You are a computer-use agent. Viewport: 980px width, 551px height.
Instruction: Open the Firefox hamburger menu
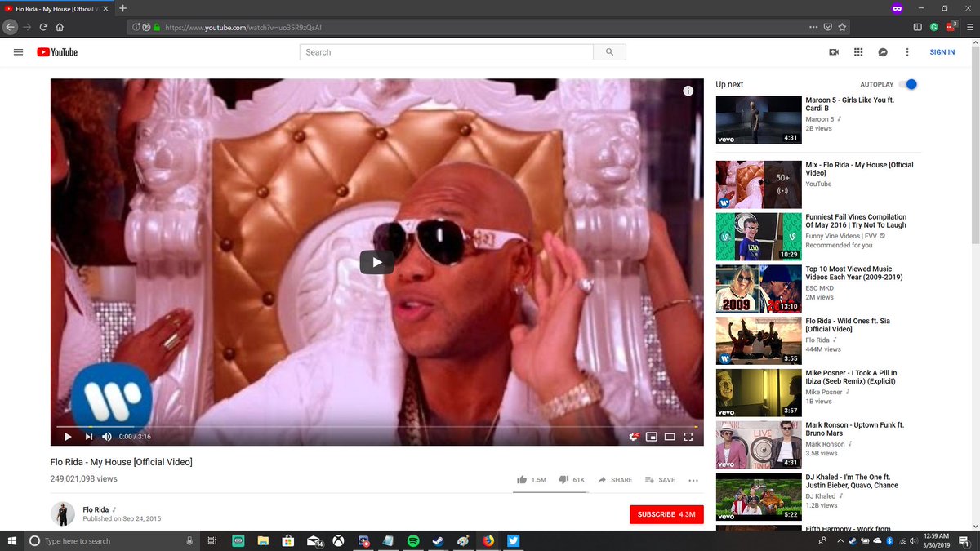click(969, 27)
